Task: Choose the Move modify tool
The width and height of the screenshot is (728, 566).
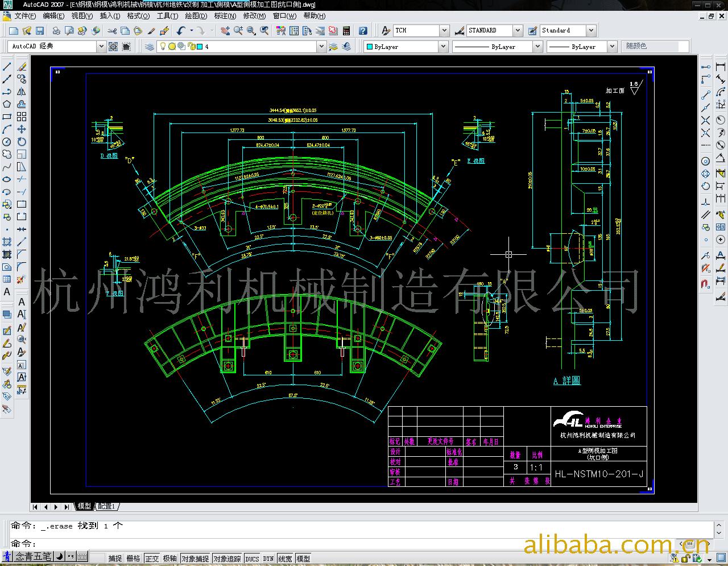Action: (22, 129)
